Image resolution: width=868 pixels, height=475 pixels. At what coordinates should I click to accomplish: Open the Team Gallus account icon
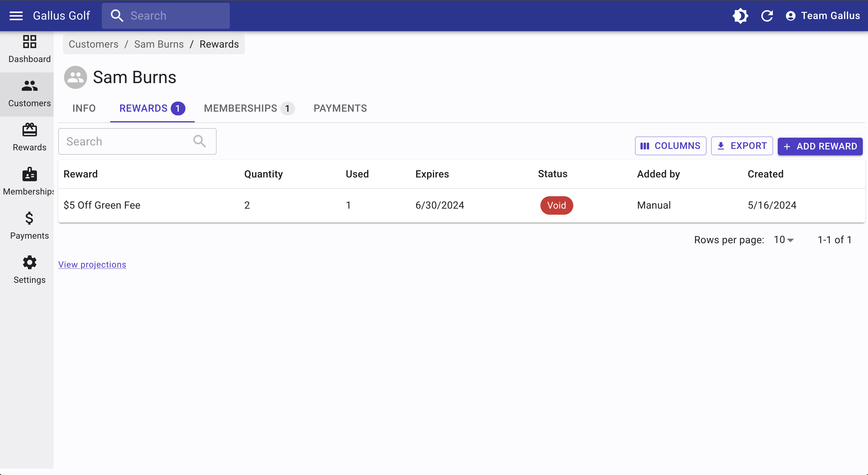[790, 16]
